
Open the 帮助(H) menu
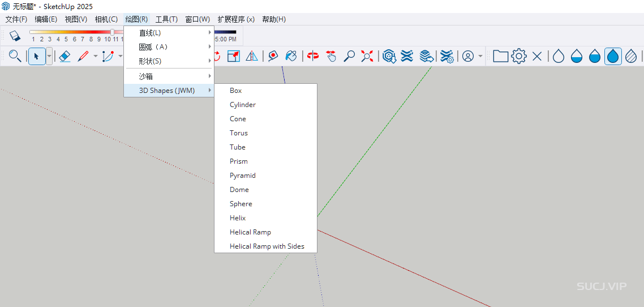[x=274, y=19]
